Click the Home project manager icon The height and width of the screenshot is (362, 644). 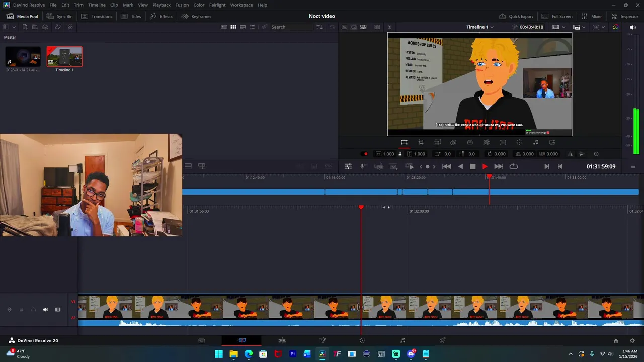(616, 340)
